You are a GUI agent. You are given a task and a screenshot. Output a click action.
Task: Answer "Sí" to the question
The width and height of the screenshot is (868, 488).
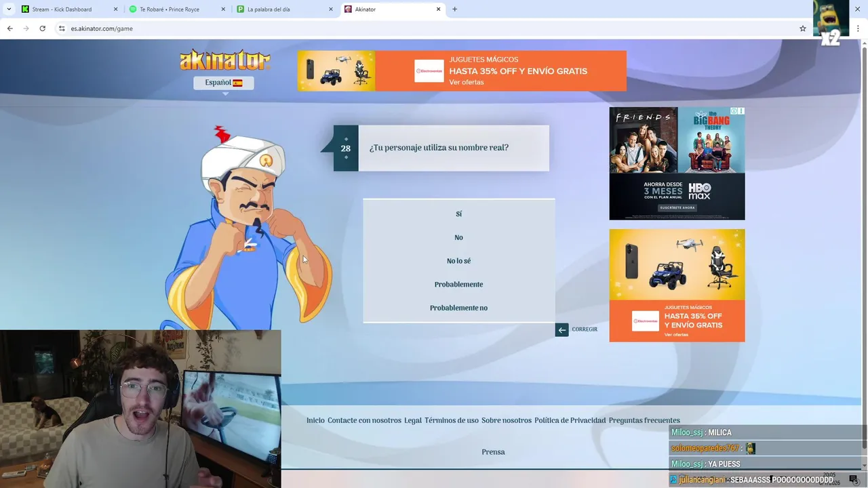point(458,213)
